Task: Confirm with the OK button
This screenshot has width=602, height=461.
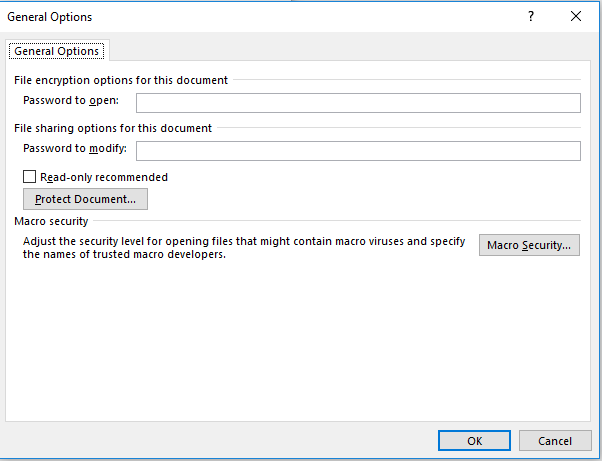Action: [474, 441]
